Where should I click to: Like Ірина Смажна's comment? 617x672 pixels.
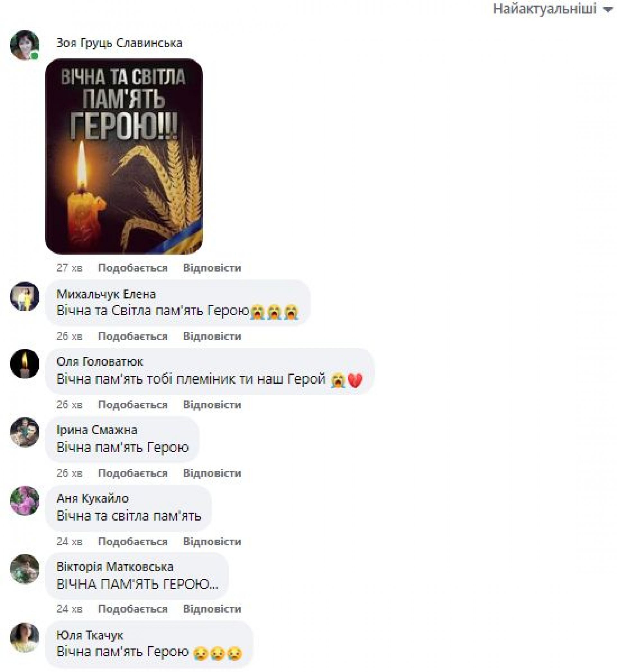click(x=132, y=473)
